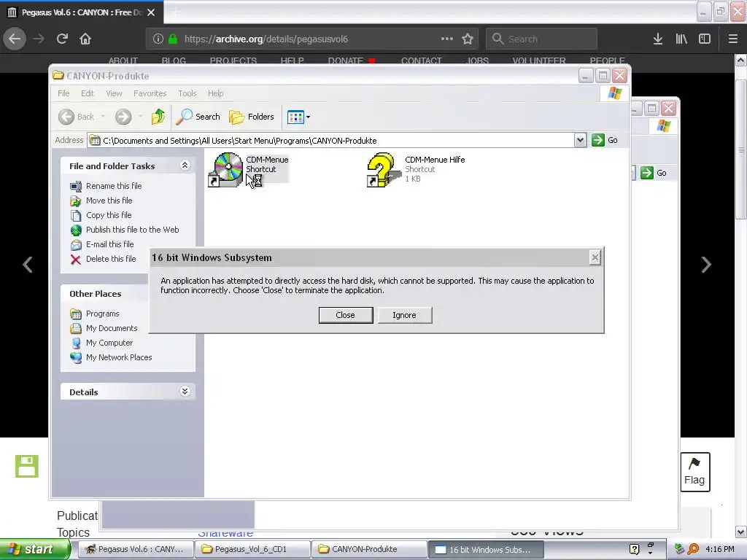The height and width of the screenshot is (560, 747).
Task: Open Programs under Other Places
Action: [x=102, y=314]
